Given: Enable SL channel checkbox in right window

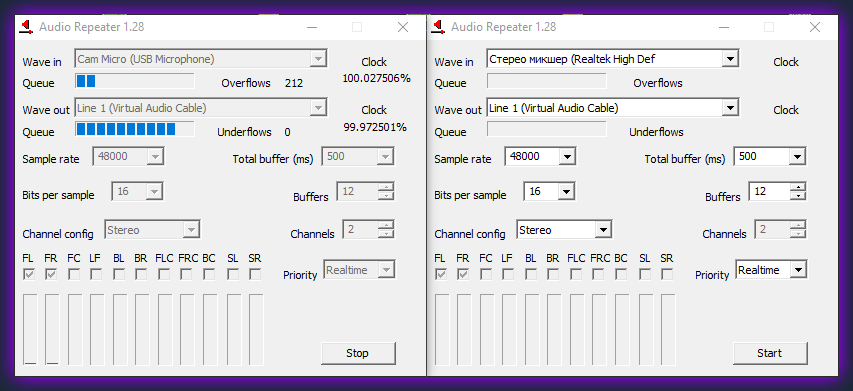Looking at the screenshot, I should click(645, 275).
